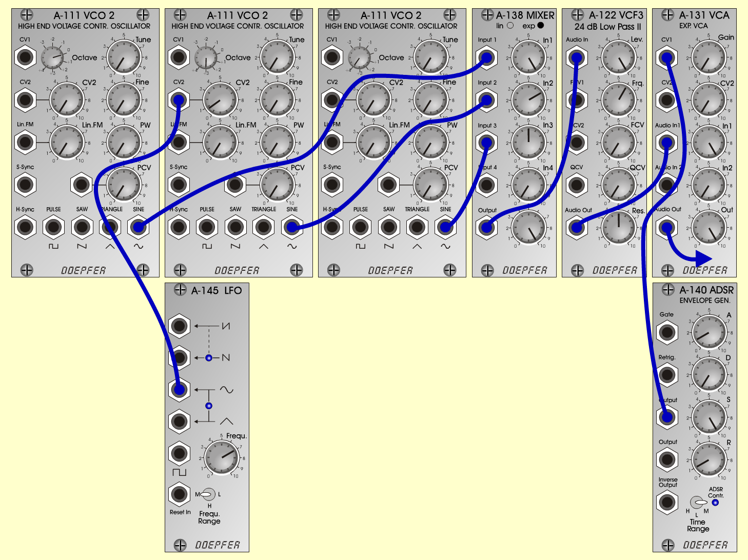Click the SINE output jack on the leftmost VCO

pyautogui.click(x=139, y=227)
